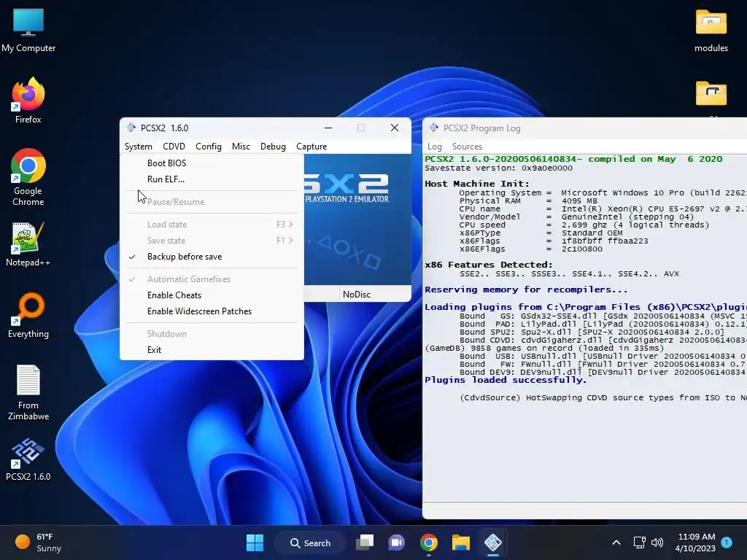
Task: Toggle Automatic Gamefixes option
Action: (x=212, y=279)
